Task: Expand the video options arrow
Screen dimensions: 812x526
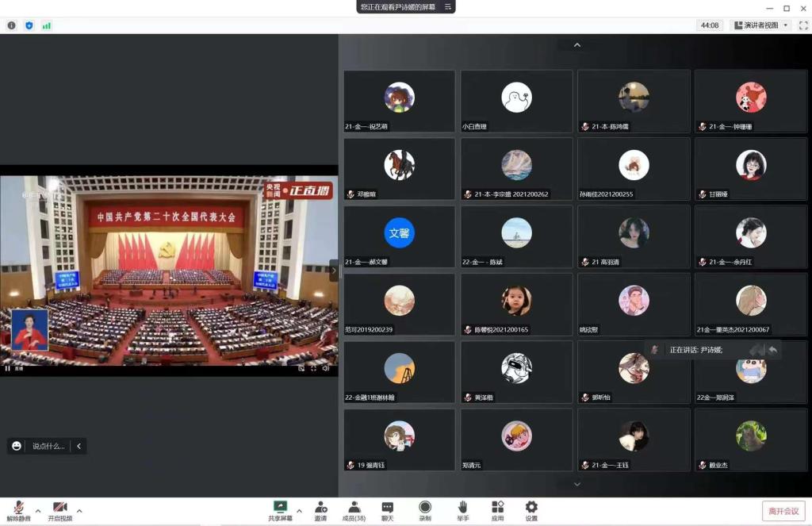Action: [79, 511]
